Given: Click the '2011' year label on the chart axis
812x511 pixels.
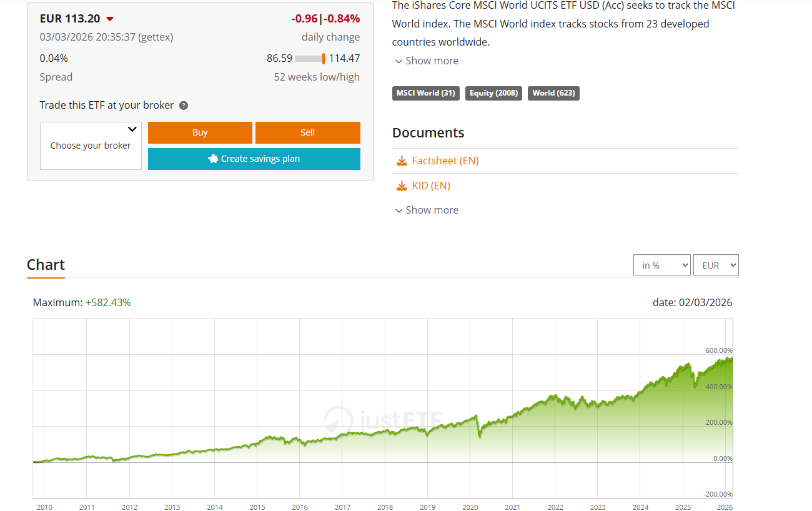Looking at the screenshot, I should click(x=87, y=507).
